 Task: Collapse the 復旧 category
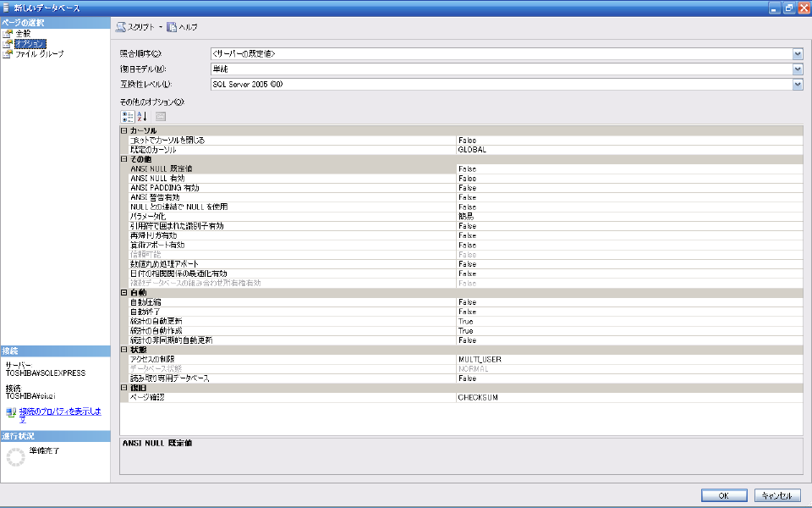tap(123, 387)
